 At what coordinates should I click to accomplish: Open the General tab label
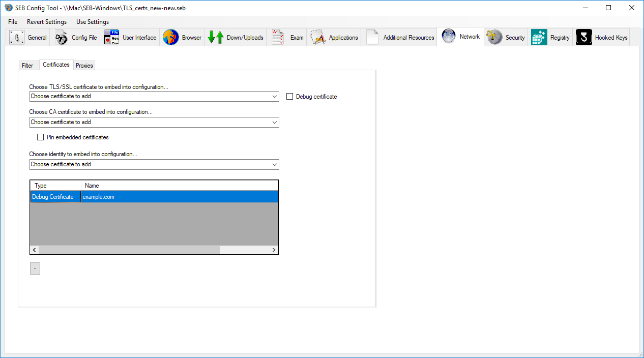pyautogui.click(x=37, y=38)
